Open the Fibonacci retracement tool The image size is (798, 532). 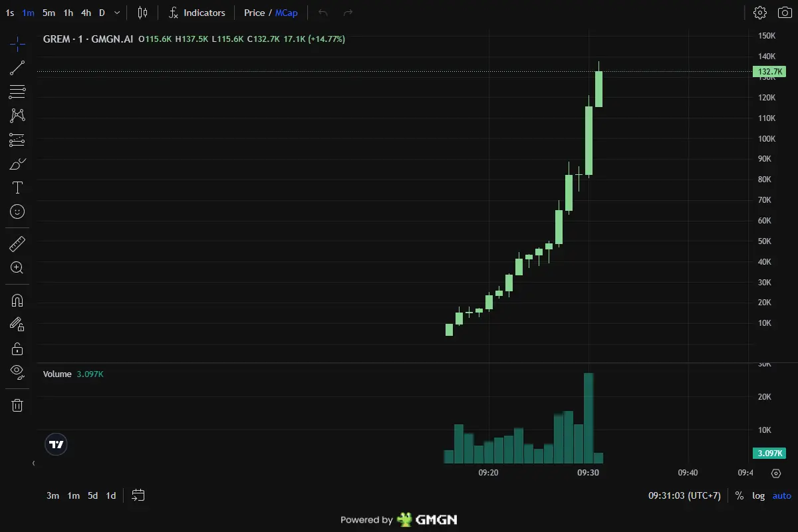17,92
